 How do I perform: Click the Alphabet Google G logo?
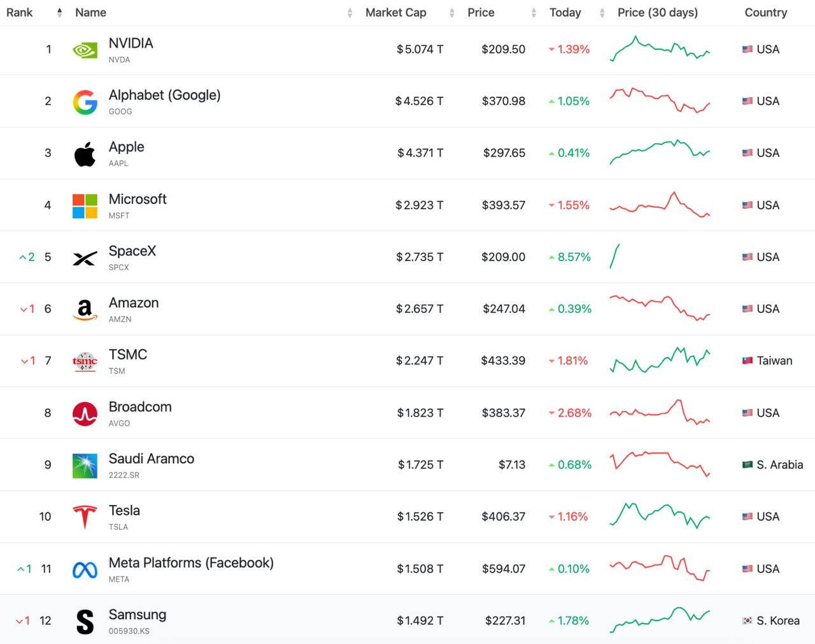click(85, 102)
